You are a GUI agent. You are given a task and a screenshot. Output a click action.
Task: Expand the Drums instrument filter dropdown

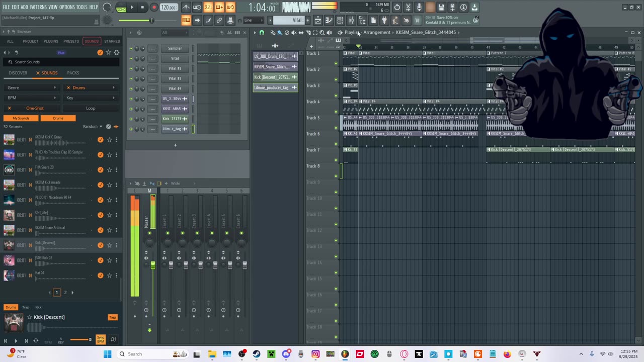[x=91, y=88]
